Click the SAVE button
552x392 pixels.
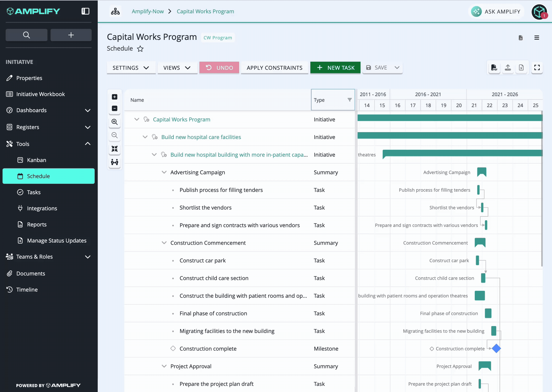377,68
